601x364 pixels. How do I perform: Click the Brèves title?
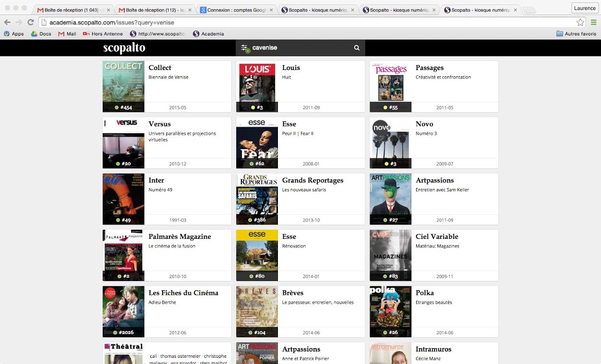point(293,293)
